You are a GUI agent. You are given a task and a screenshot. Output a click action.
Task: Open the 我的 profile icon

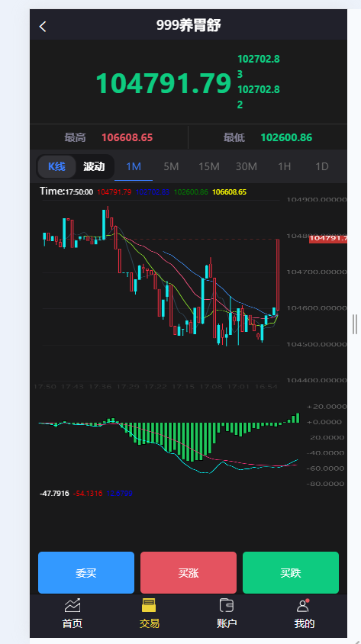(304, 605)
